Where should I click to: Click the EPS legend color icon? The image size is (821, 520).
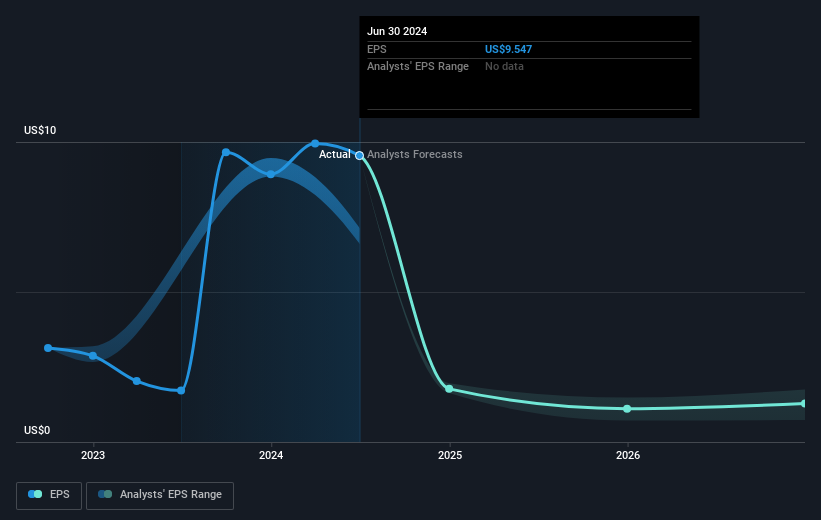(x=35, y=494)
